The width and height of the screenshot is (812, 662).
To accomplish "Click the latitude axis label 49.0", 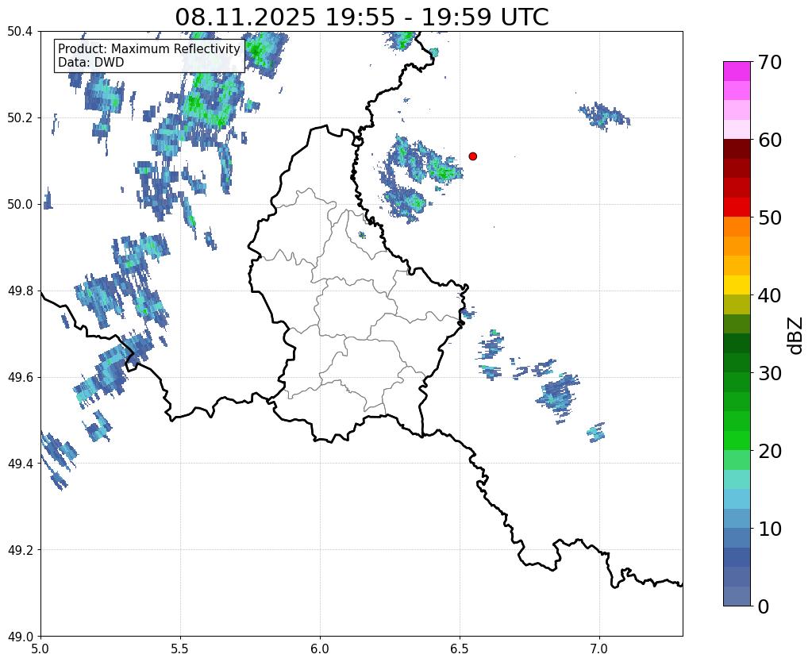I will (x=20, y=637).
